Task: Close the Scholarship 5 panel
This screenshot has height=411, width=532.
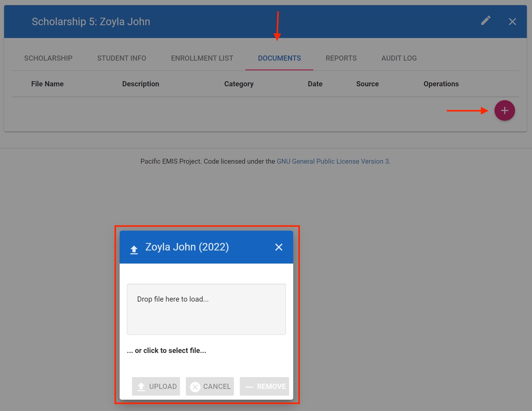Action: click(x=512, y=22)
